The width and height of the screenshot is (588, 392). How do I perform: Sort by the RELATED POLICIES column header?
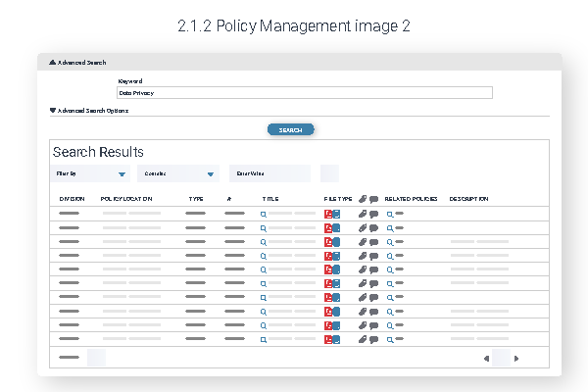411,199
